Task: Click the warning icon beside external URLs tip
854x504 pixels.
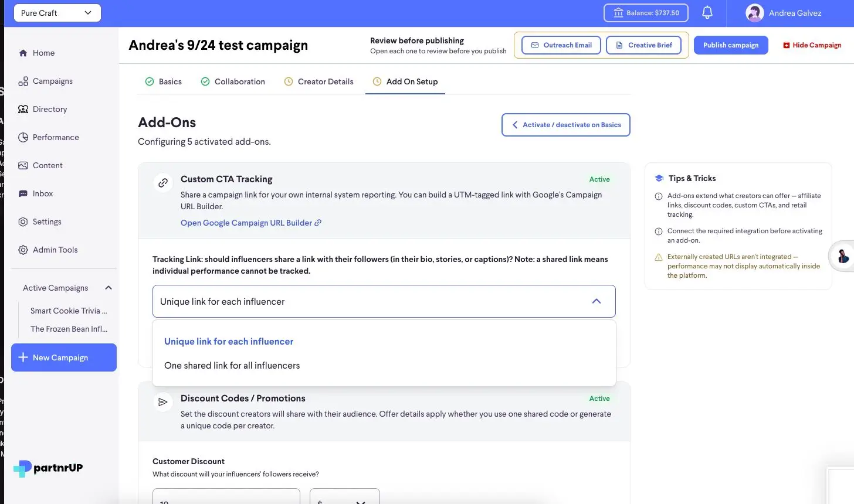Action: tap(659, 257)
